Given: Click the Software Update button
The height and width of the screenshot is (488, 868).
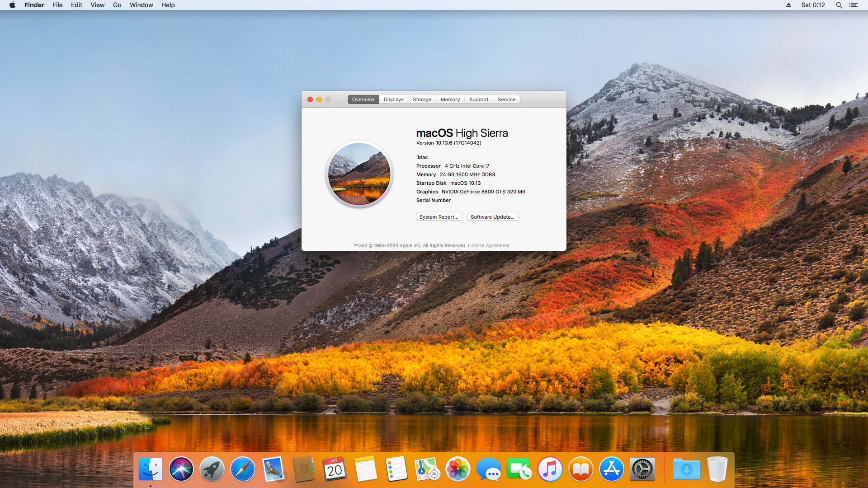Looking at the screenshot, I should pos(492,217).
